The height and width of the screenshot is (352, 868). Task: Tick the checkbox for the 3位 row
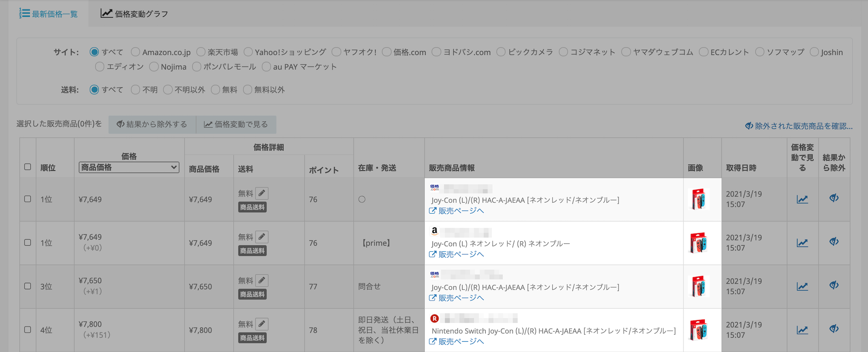click(28, 286)
